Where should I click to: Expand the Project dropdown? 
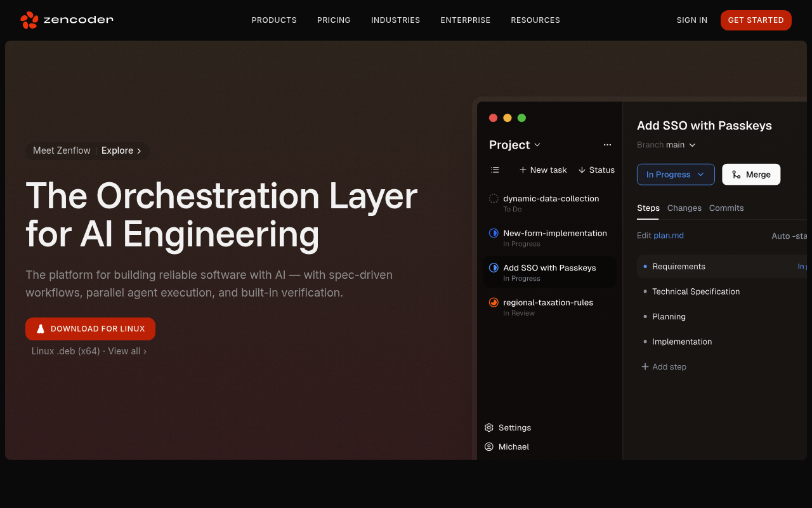(x=514, y=145)
